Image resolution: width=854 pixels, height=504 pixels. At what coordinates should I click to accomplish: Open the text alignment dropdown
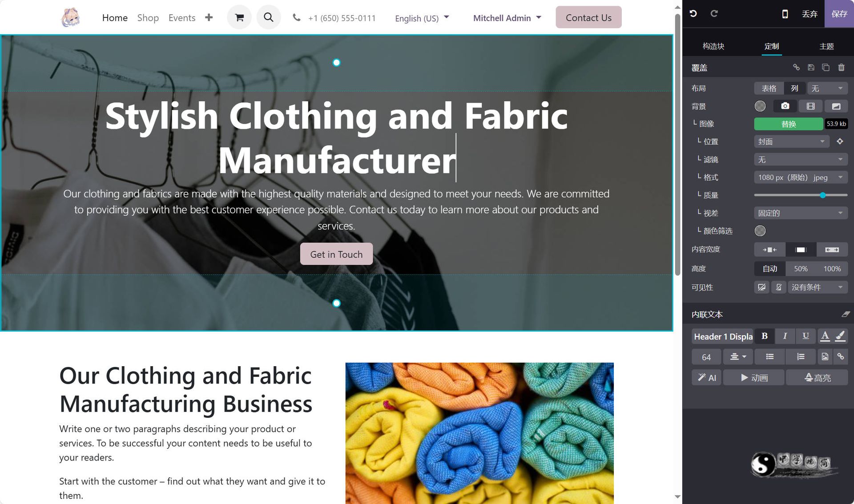coord(738,356)
